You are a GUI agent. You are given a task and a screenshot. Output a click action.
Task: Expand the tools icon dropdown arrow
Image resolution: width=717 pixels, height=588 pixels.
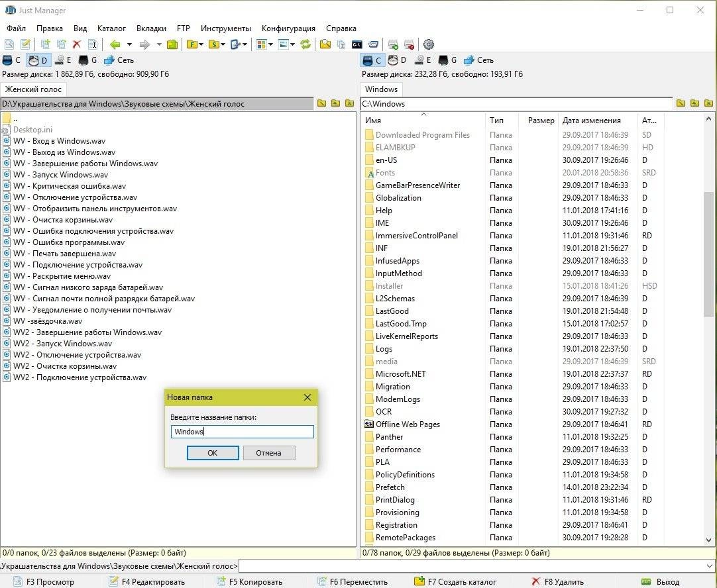[x=245, y=44]
